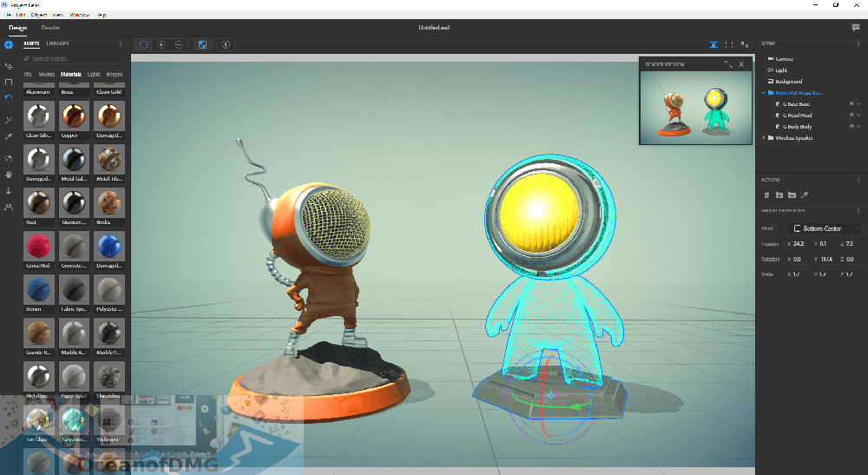Select the Body item in Scene list

click(797, 127)
